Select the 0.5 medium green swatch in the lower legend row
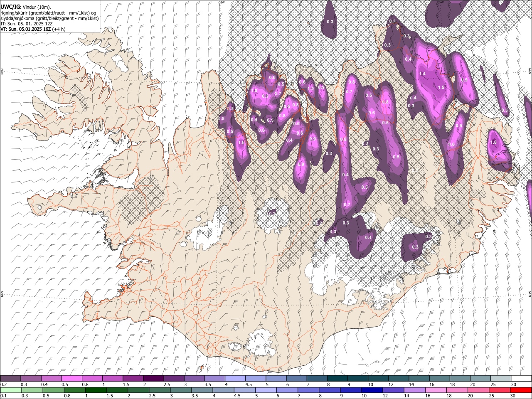 53,390
